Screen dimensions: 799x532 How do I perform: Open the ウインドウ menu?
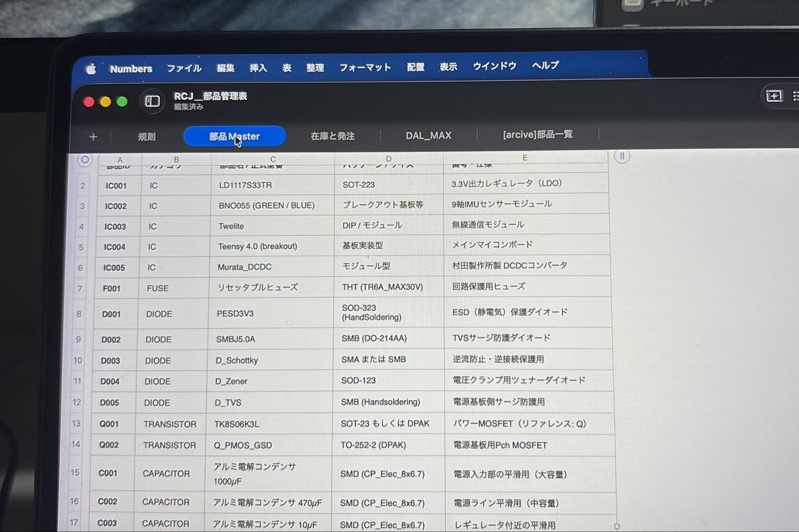coord(495,66)
